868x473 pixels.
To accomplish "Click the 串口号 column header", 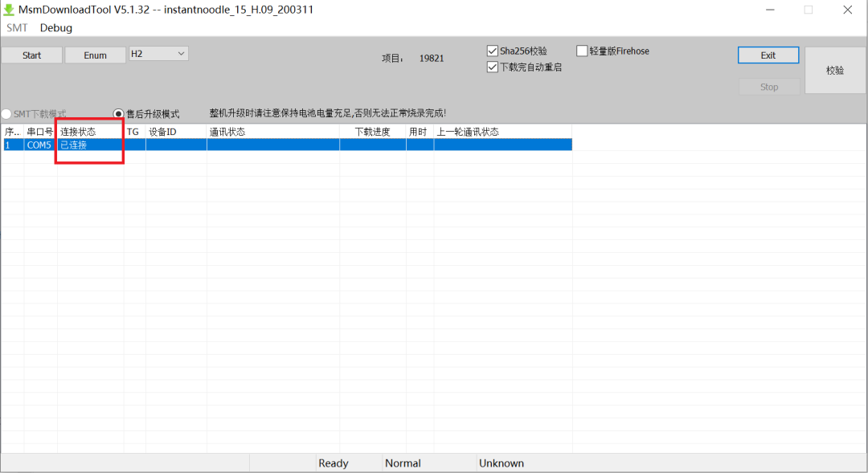I will point(40,132).
